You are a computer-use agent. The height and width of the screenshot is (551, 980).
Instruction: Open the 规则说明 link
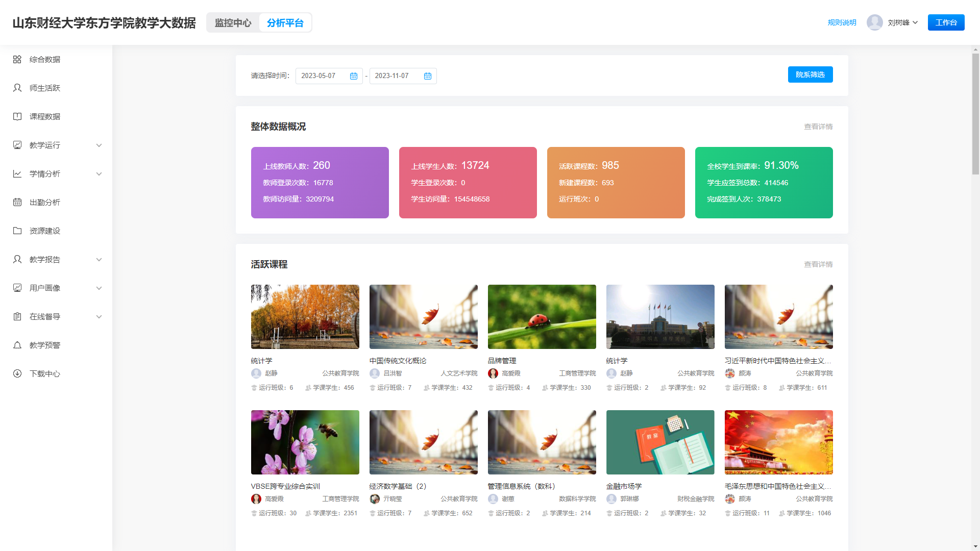[842, 22]
